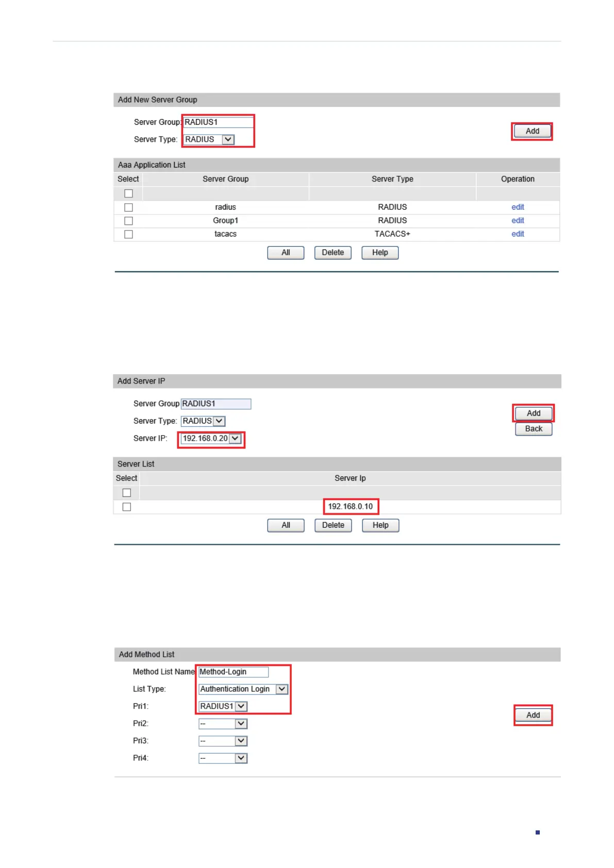Open the List Type dropdown Authentication Login
This screenshot has height=868, width=614.
pos(243,689)
